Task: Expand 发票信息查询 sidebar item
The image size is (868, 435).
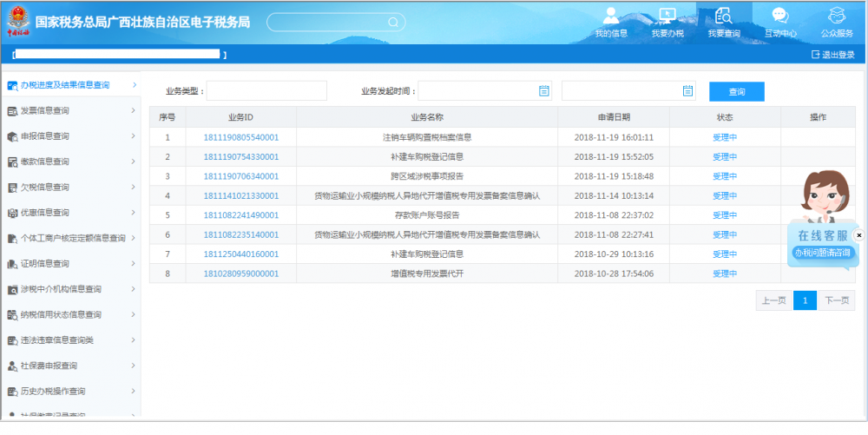Action: (x=69, y=111)
